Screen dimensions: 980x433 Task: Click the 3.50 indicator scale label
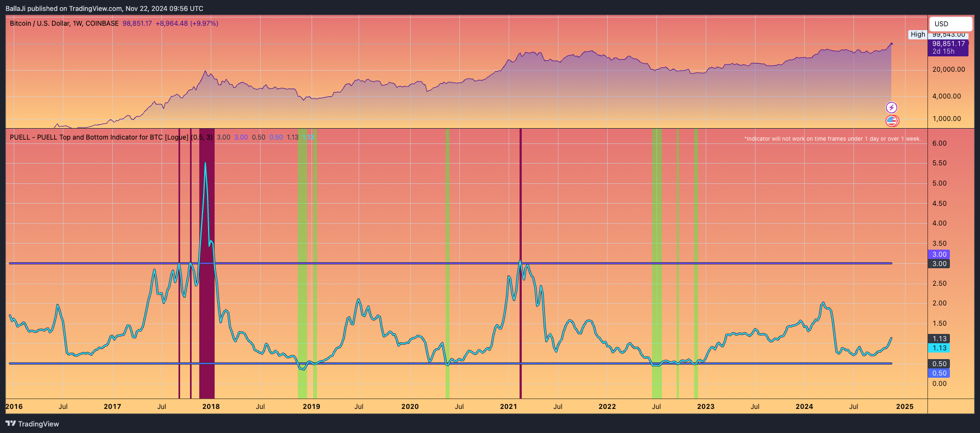939,244
